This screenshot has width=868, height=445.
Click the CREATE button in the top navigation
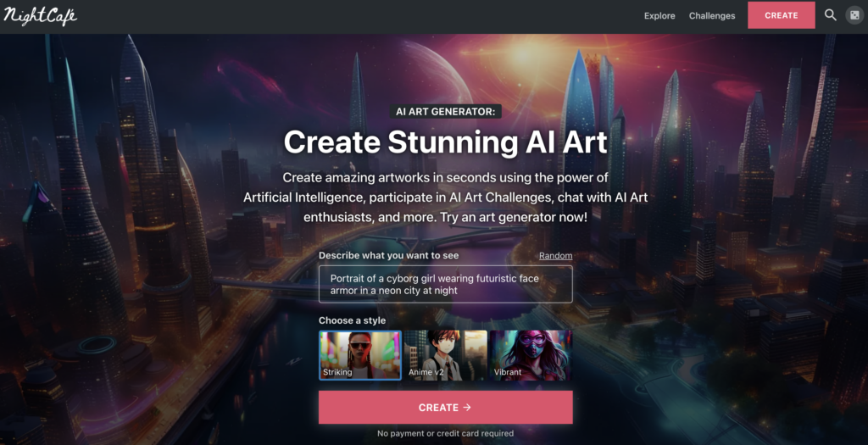click(x=781, y=15)
